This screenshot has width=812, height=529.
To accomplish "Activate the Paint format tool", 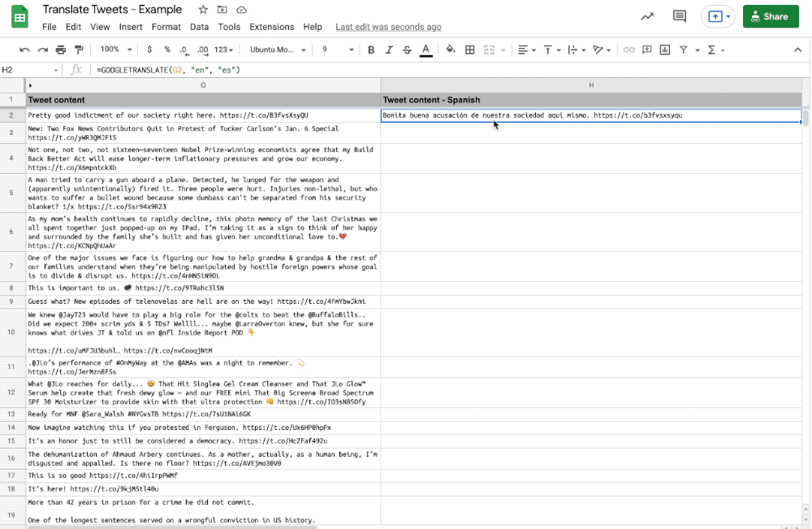I will tap(79, 50).
